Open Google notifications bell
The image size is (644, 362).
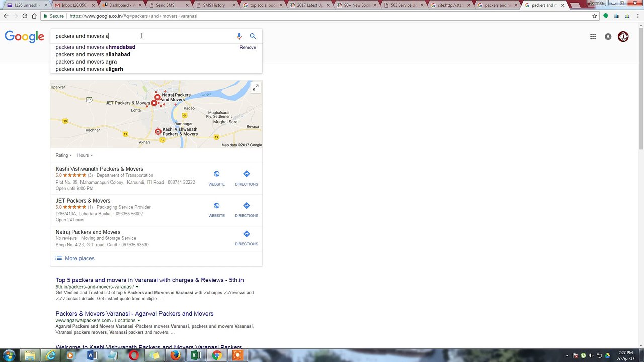pyautogui.click(x=608, y=36)
